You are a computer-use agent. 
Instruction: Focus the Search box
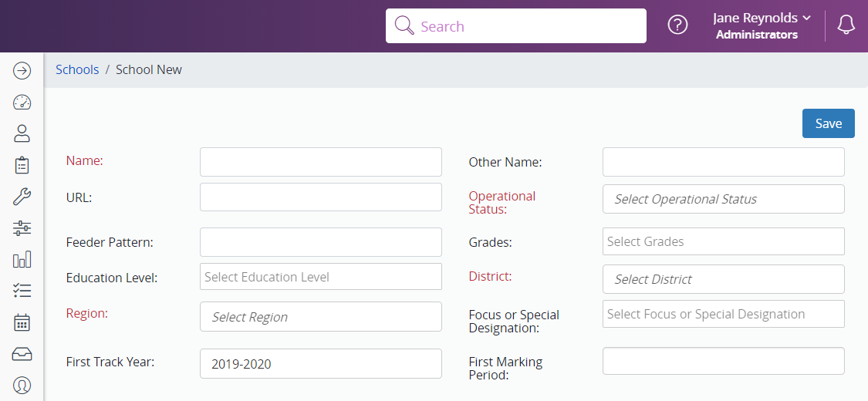pyautogui.click(x=516, y=25)
